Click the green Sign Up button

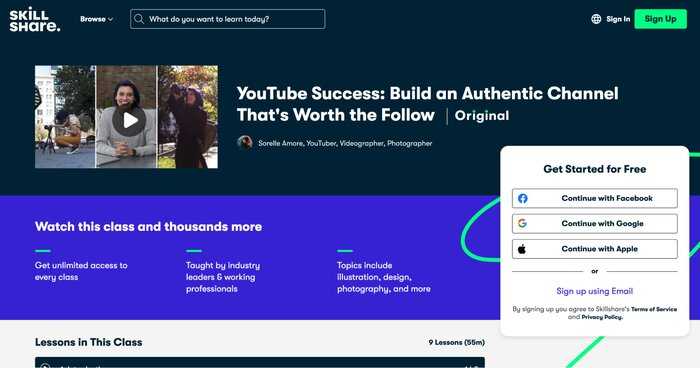pyautogui.click(x=660, y=19)
